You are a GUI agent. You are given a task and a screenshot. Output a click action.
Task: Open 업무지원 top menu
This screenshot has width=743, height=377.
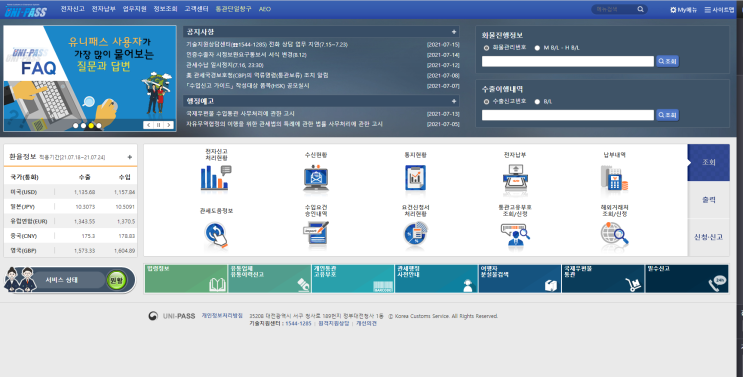coord(135,9)
